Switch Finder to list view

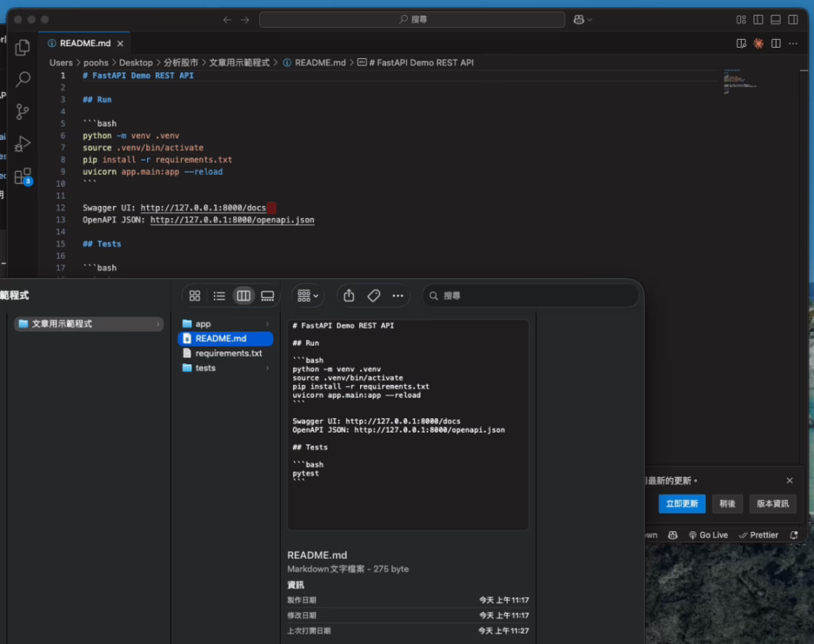point(219,296)
